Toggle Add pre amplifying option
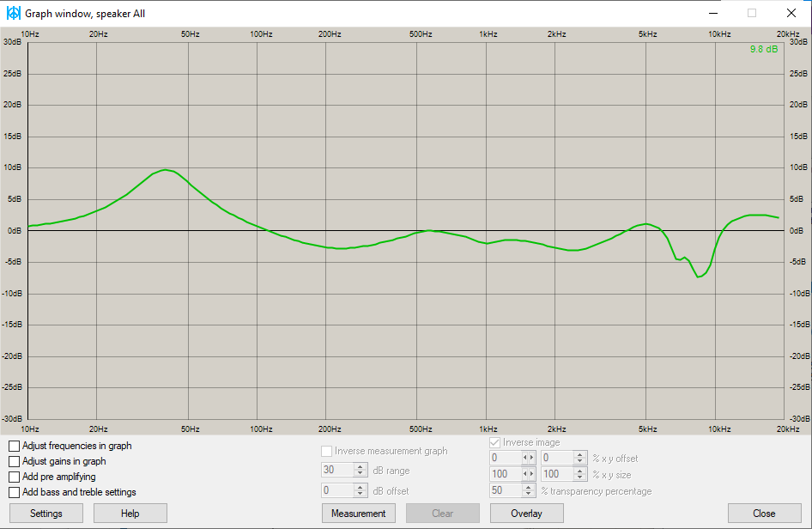The image size is (812, 529). click(15, 477)
